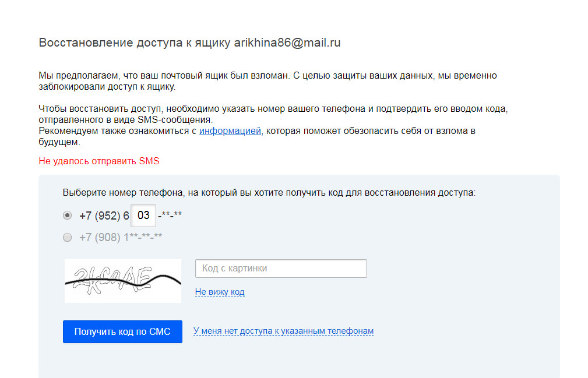The height and width of the screenshot is (378, 588).
Task: Open the 'информацией' hyperlink
Action: [x=230, y=131]
